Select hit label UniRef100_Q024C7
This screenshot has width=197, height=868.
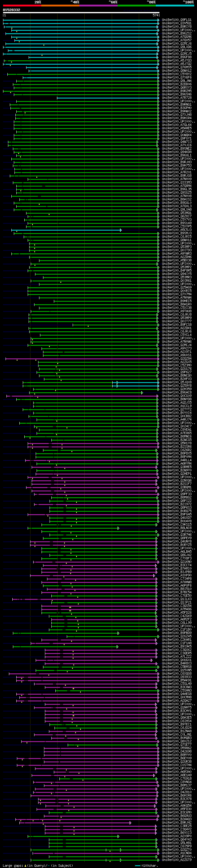point(177,426)
